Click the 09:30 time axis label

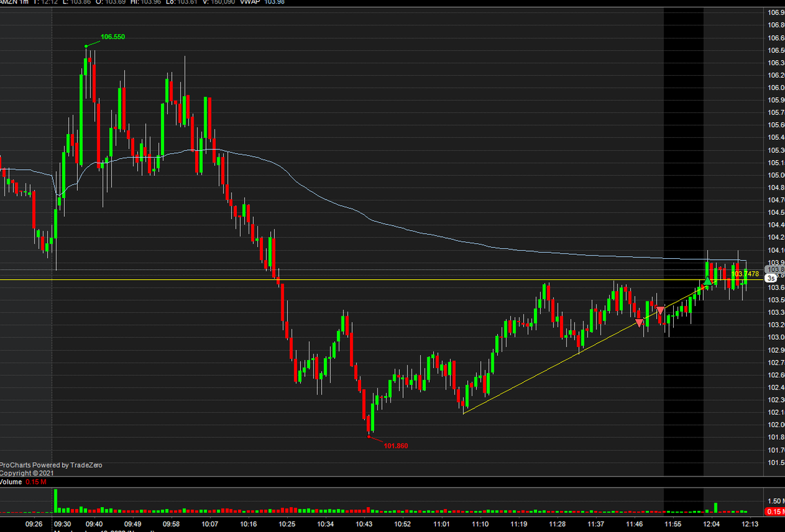click(63, 524)
